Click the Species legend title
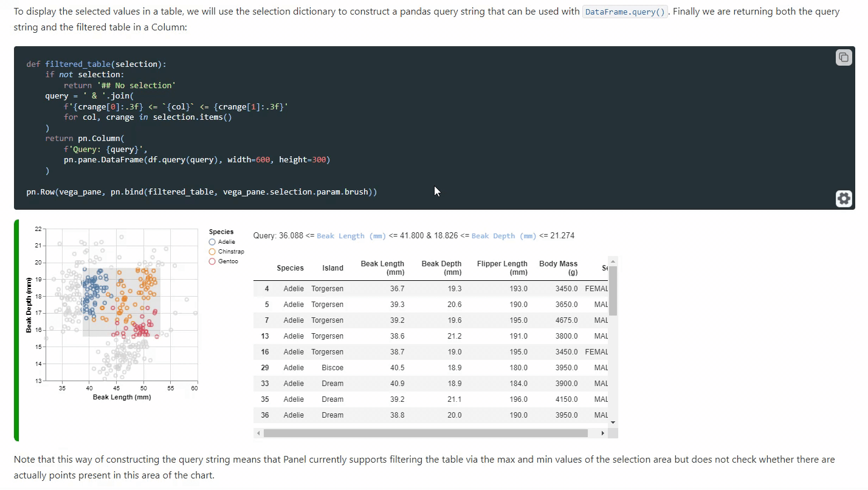This screenshot has width=868, height=490. 221,232
